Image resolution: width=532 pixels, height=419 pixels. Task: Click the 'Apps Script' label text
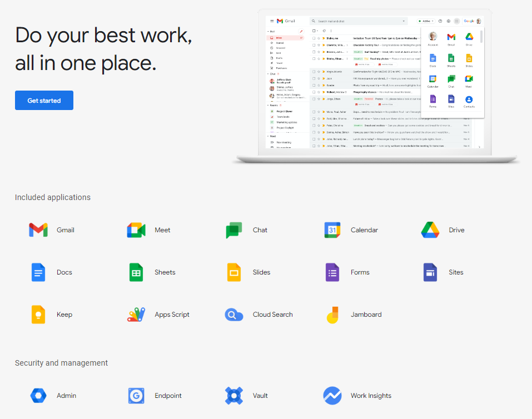[172, 315]
